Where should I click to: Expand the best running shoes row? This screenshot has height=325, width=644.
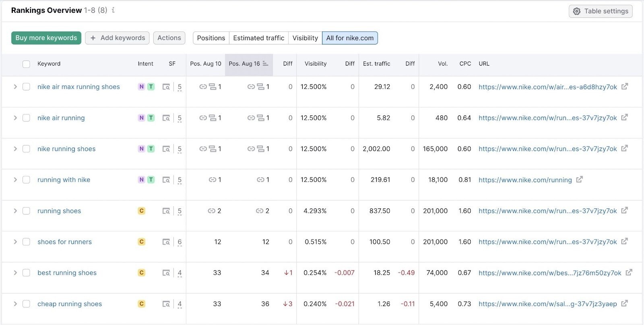click(15, 273)
